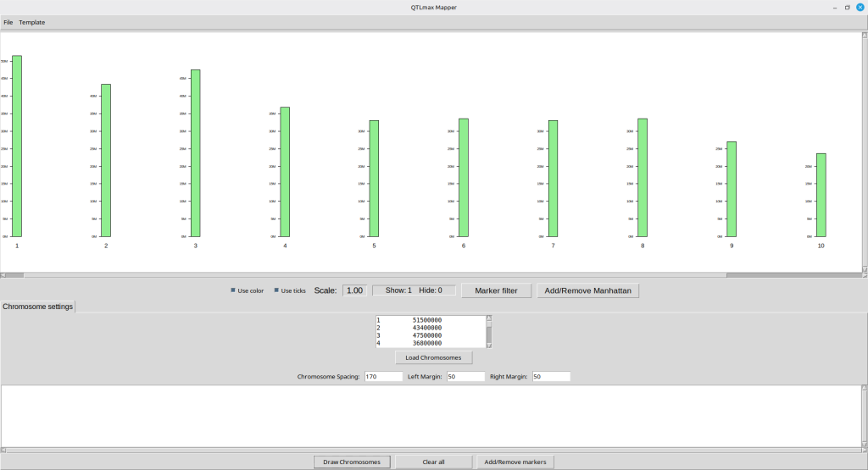Open the Template menu
Viewport: 868px width, 470px height.
pos(32,22)
